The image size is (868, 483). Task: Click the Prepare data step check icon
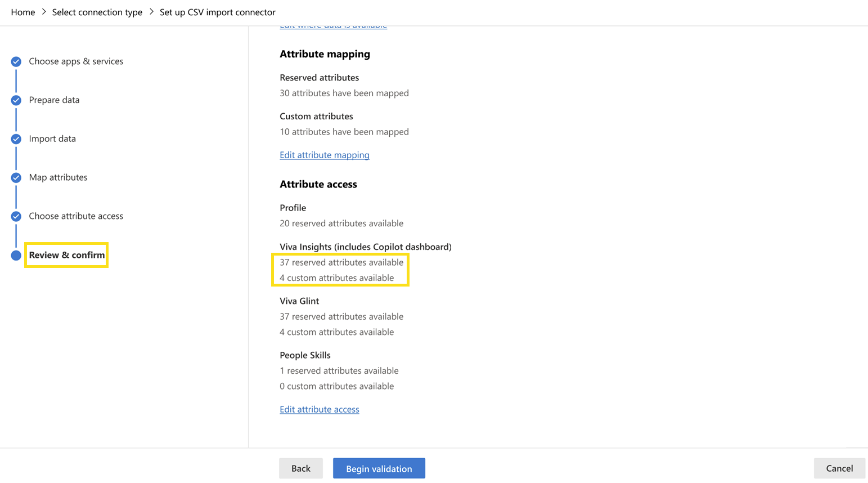pos(16,100)
